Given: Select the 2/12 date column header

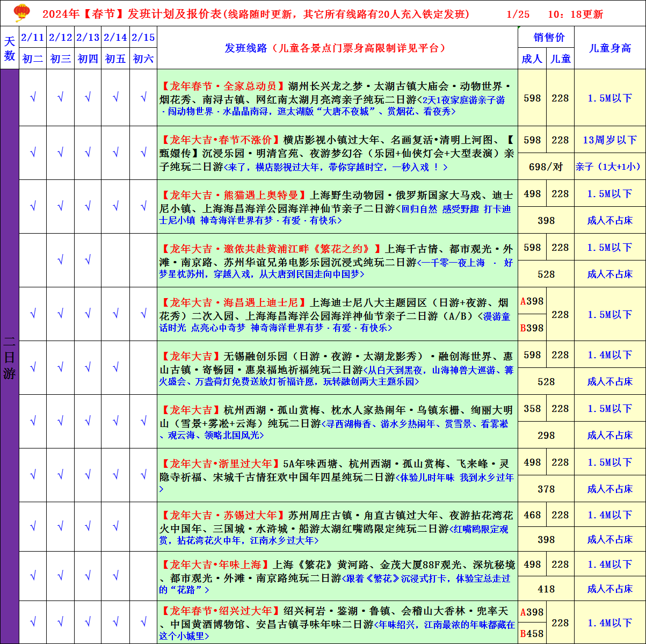Looking at the screenshot, I should click(x=60, y=38).
